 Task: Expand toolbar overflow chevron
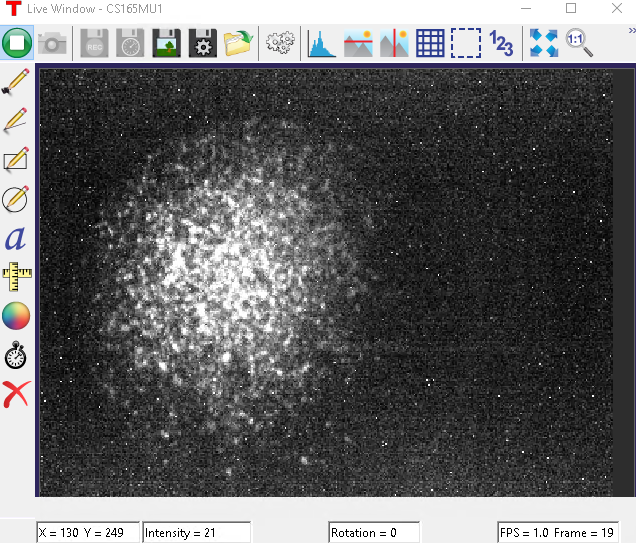tap(632, 30)
